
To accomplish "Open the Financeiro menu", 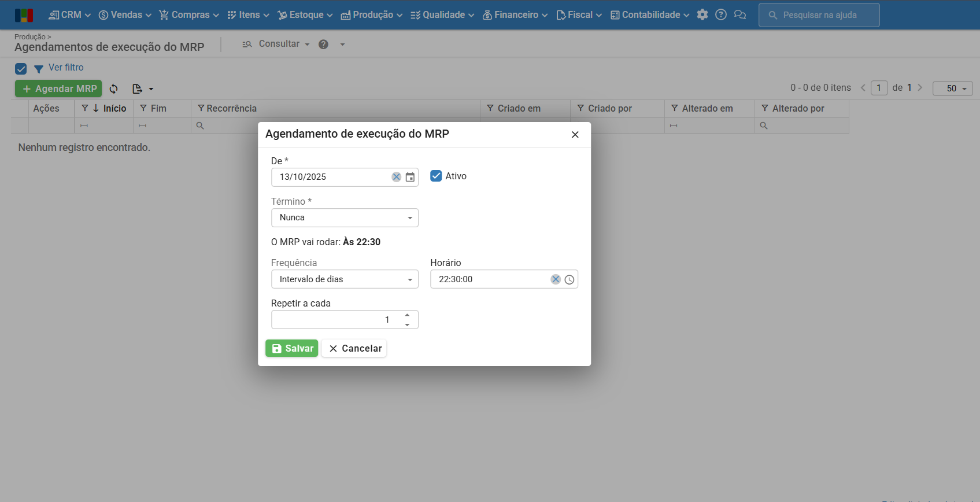I will (x=515, y=15).
